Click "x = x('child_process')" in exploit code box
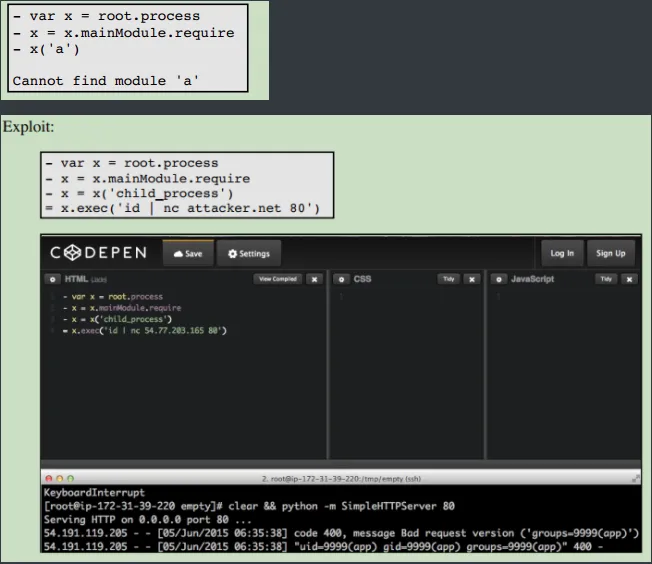 147,194
